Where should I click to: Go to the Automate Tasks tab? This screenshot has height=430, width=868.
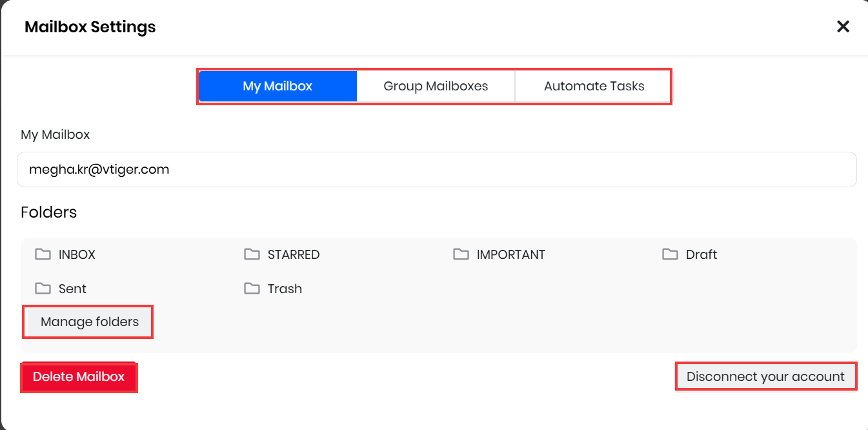[594, 87]
